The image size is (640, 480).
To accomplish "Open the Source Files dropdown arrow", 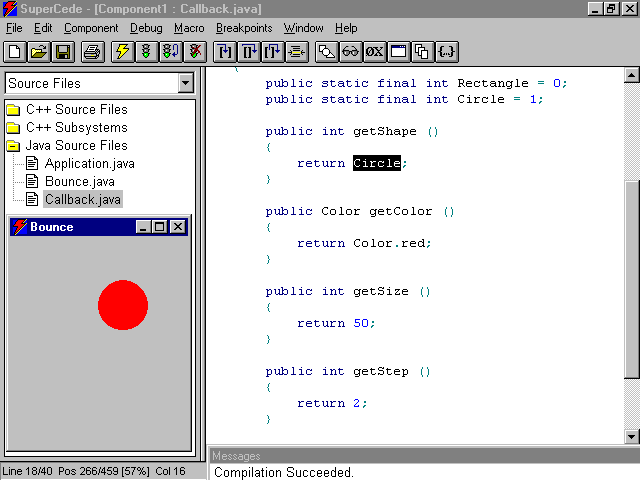I will pos(186,83).
